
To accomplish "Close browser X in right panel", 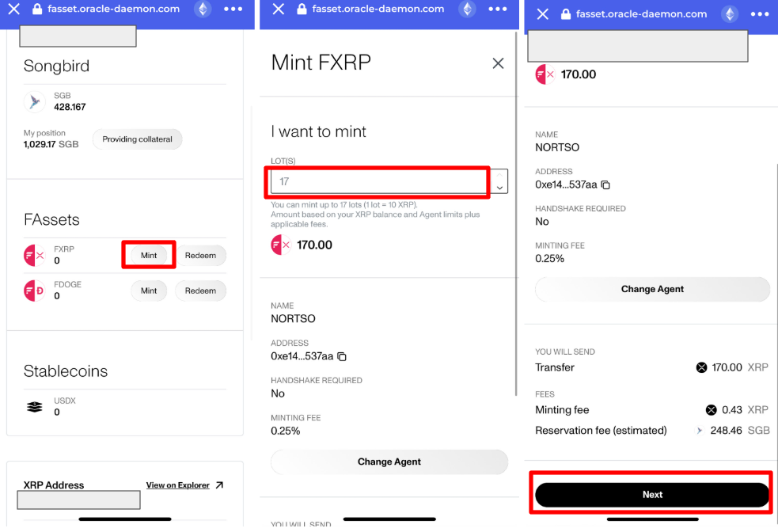I will point(543,14).
